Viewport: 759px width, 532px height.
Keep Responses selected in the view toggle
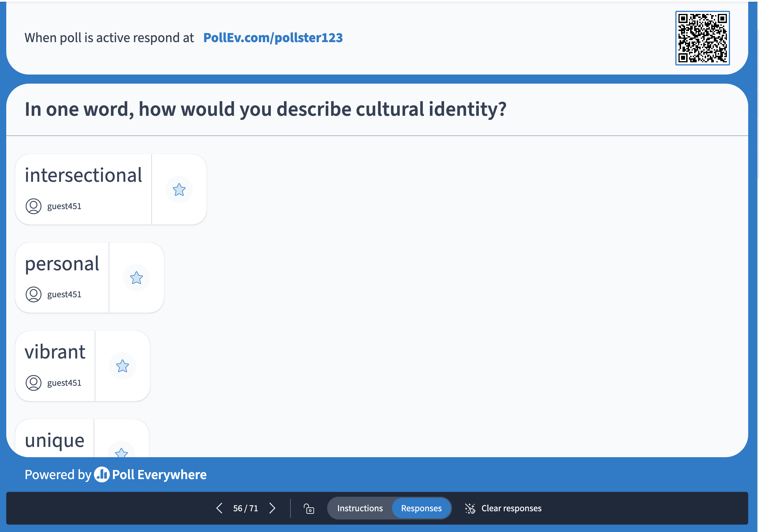(422, 508)
